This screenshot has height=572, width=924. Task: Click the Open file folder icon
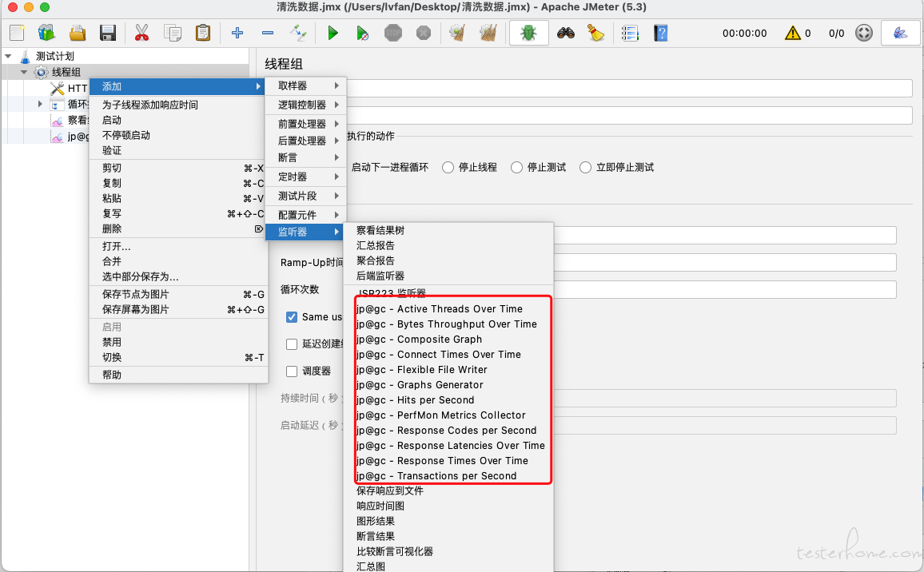click(78, 33)
